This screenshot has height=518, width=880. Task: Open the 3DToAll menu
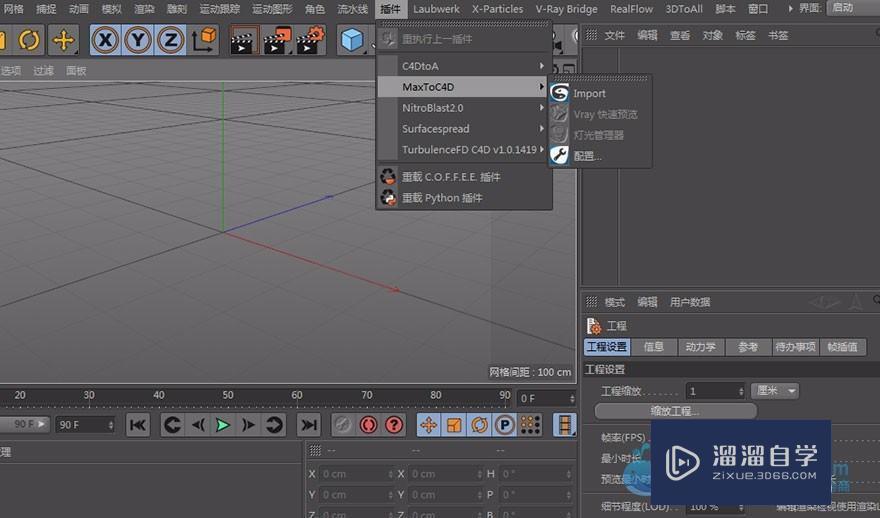coord(684,9)
